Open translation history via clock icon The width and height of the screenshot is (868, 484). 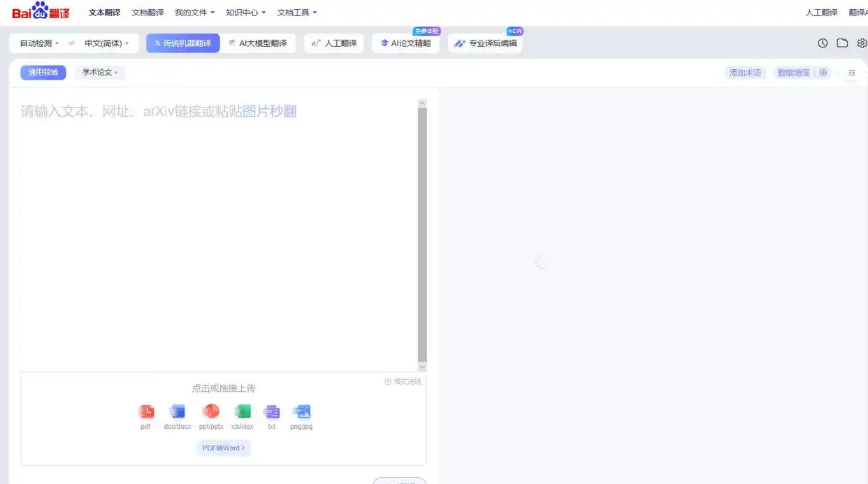click(x=823, y=43)
